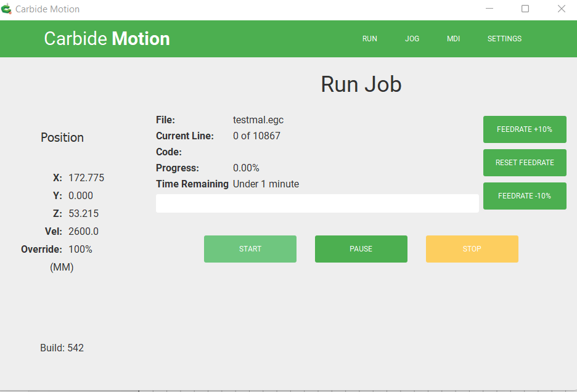The width and height of the screenshot is (577, 392).
Task: Click the X position value 172.775
Action: (86, 178)
